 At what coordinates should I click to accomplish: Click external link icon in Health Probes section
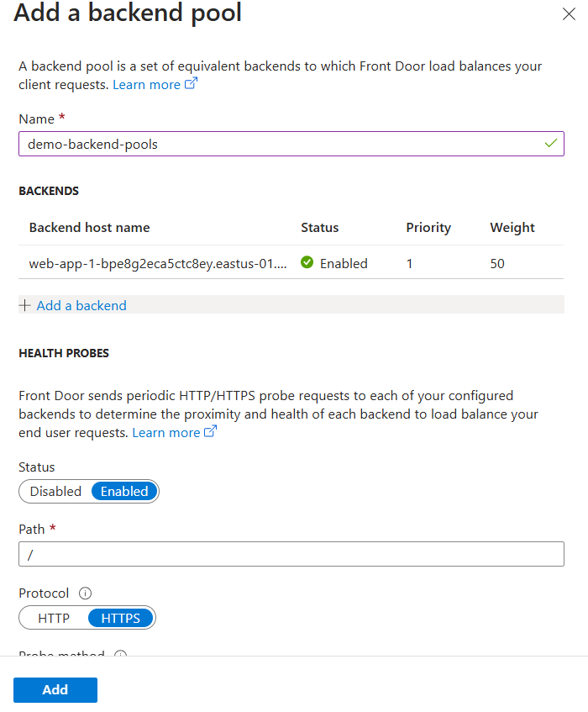click(x=211, y=432)
